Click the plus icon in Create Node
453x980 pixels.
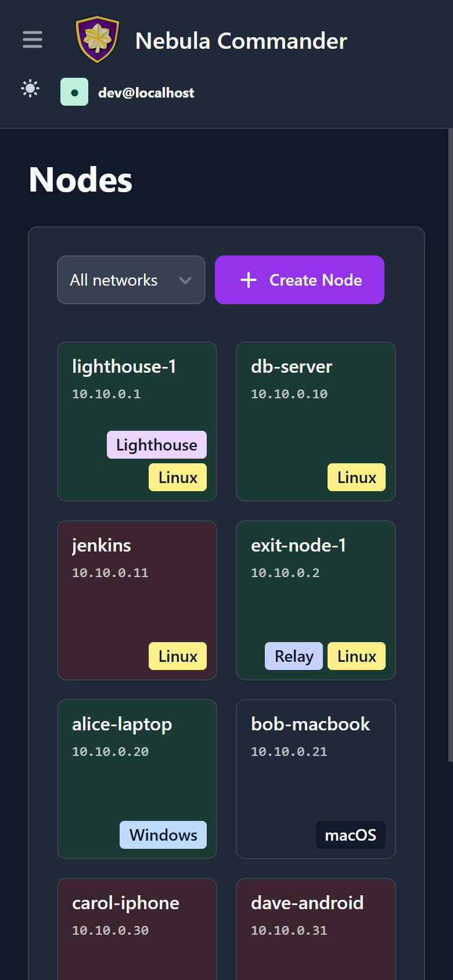pos(249,280)
